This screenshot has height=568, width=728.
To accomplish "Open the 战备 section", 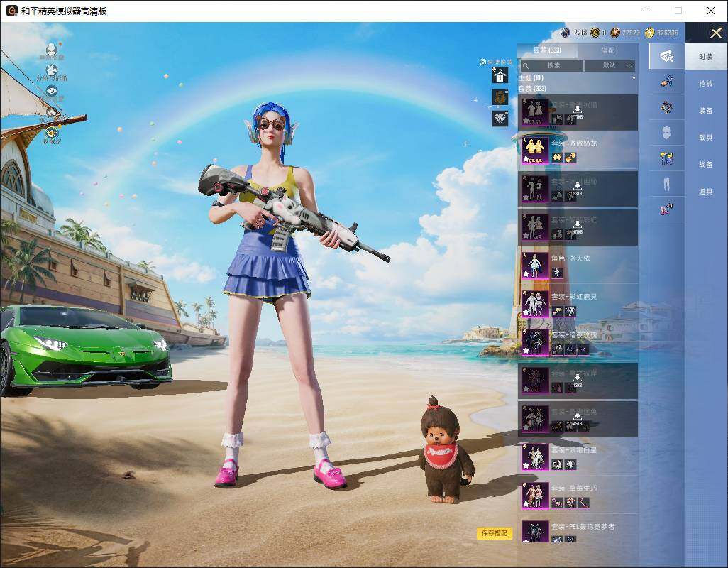I will click(x=706, y=165).
